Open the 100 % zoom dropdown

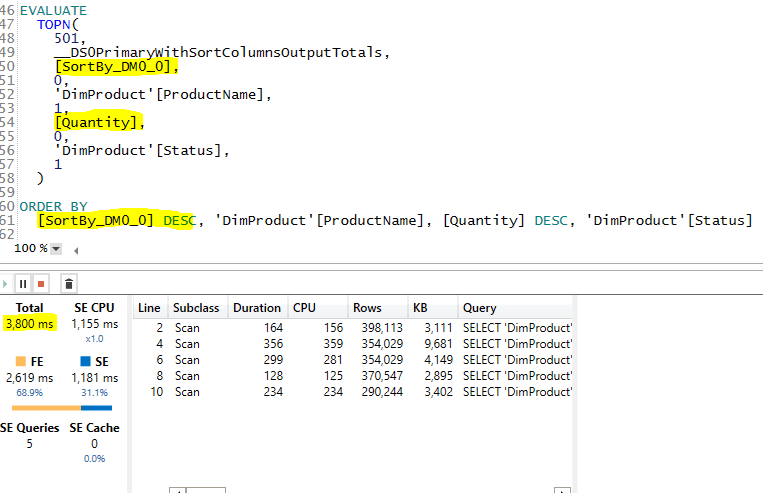click(x=56, y=249)
